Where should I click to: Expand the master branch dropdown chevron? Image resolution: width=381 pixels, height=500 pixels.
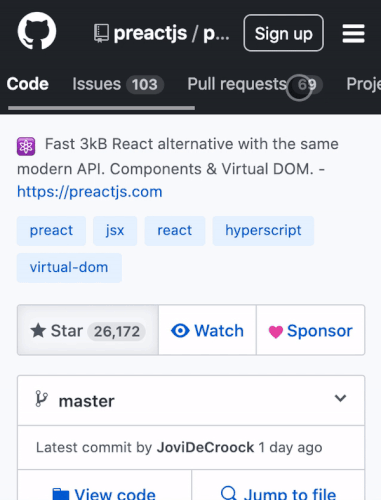click(x=340, y=398)
